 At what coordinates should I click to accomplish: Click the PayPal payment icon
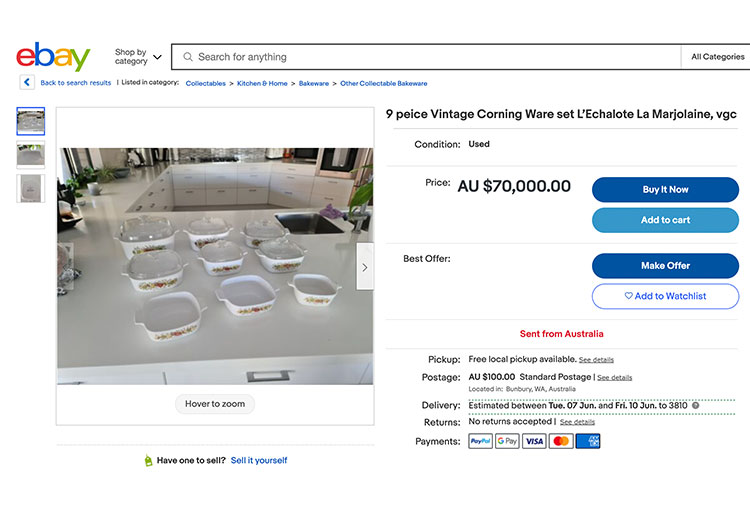pyautogui.click(x=480, y=441)
